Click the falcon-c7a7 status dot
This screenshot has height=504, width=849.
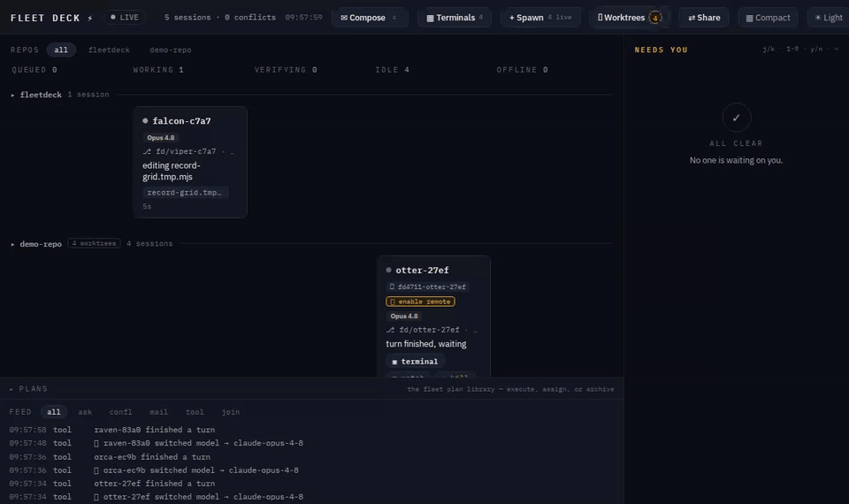[x=145, y=121]
